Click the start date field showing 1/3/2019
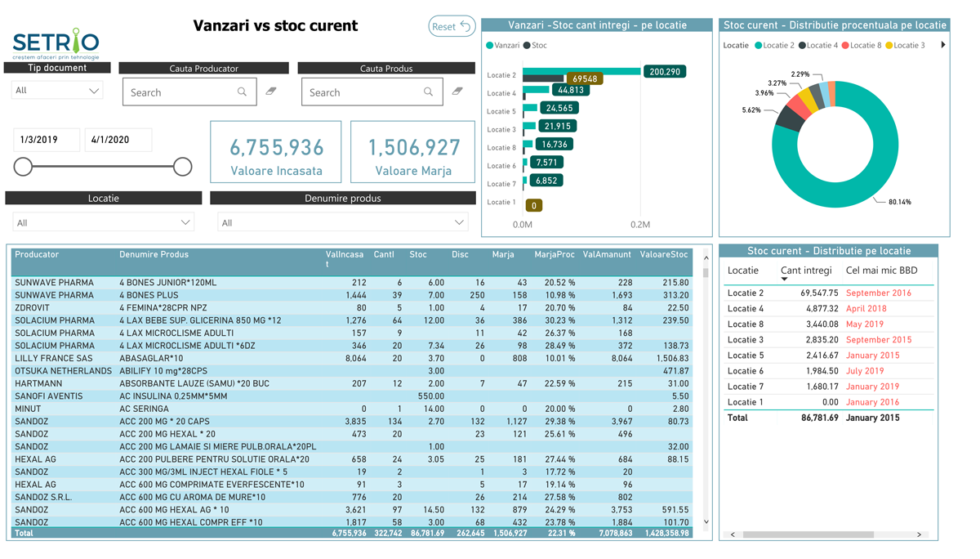This screenshot has height=559, width=980. (x=47, y=140)
